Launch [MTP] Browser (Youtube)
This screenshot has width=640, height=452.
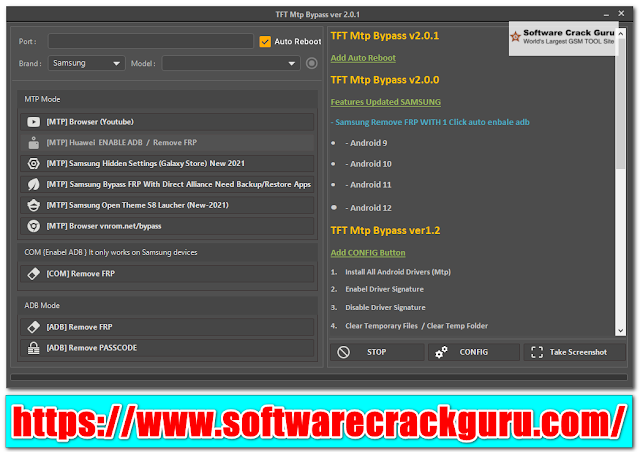click(x=167, y=122)
